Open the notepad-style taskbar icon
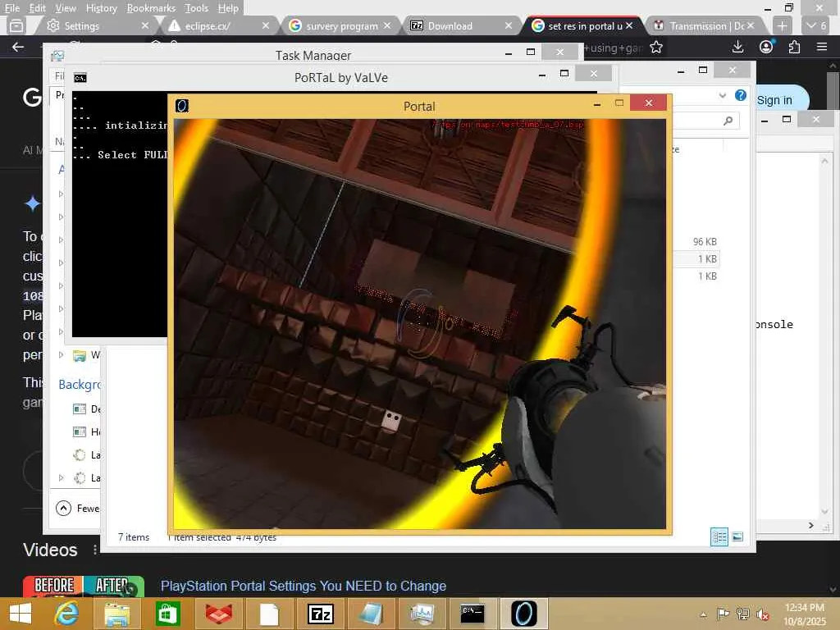The image size is (840, 630). point(371,614)
